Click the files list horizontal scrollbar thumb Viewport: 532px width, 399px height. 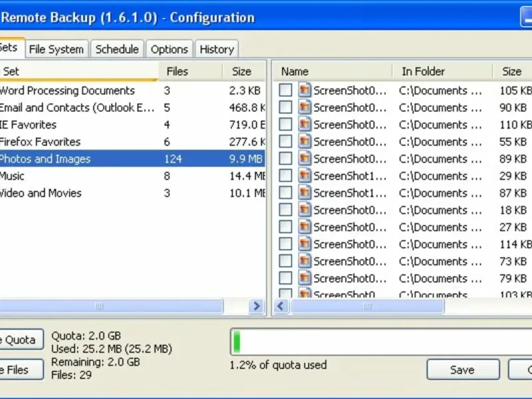pyautogui.click(x=368, y=306)
